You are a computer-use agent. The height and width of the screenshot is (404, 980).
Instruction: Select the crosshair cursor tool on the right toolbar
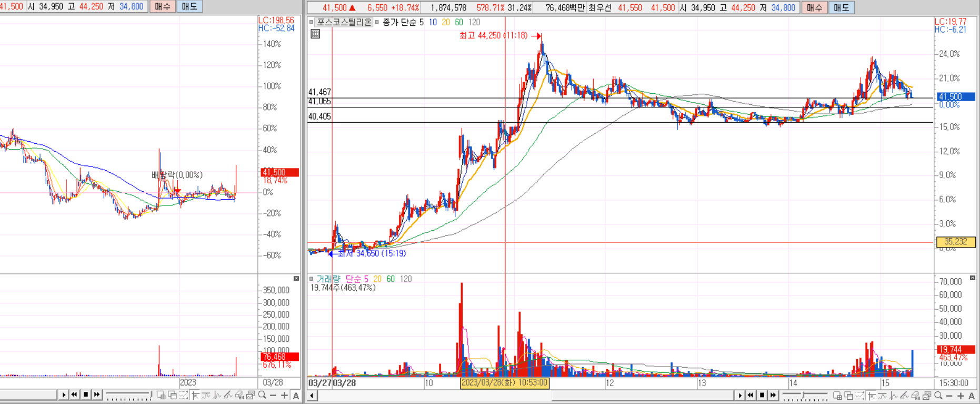tap(871, 396)
